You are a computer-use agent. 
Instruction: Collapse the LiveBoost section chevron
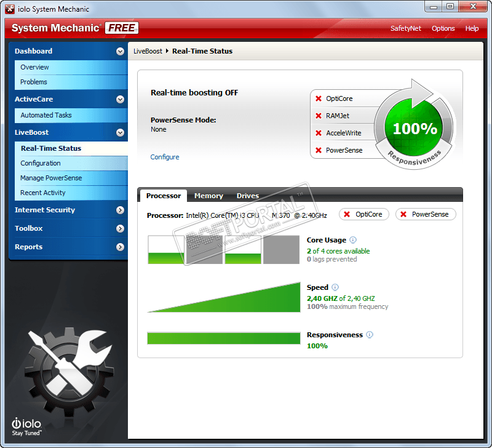click(120, 133)
